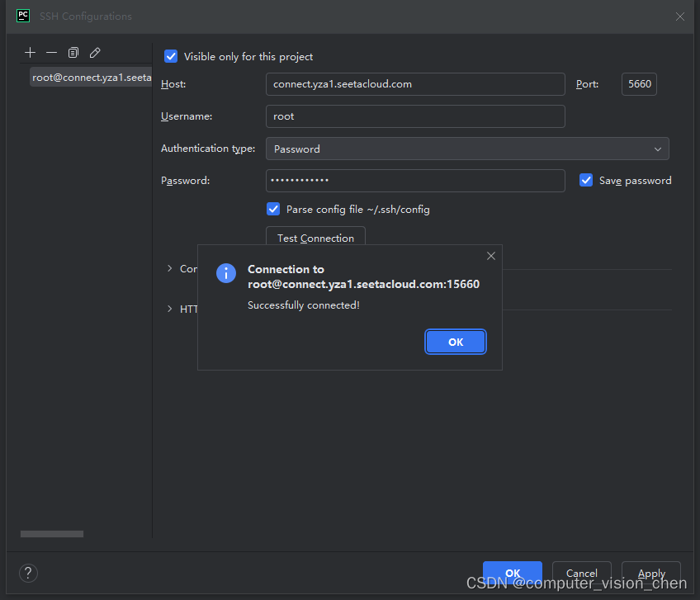This screenshot has height=600, width=700.
Task: Uncheck the Save password checkbox
Action: tap(586, 181)
